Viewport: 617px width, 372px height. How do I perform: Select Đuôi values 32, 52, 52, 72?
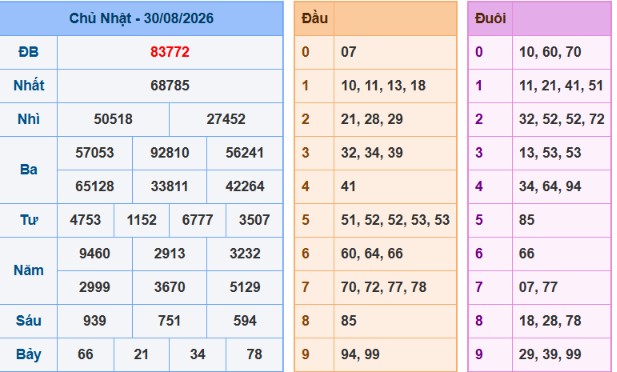click(x=562, y=119)
